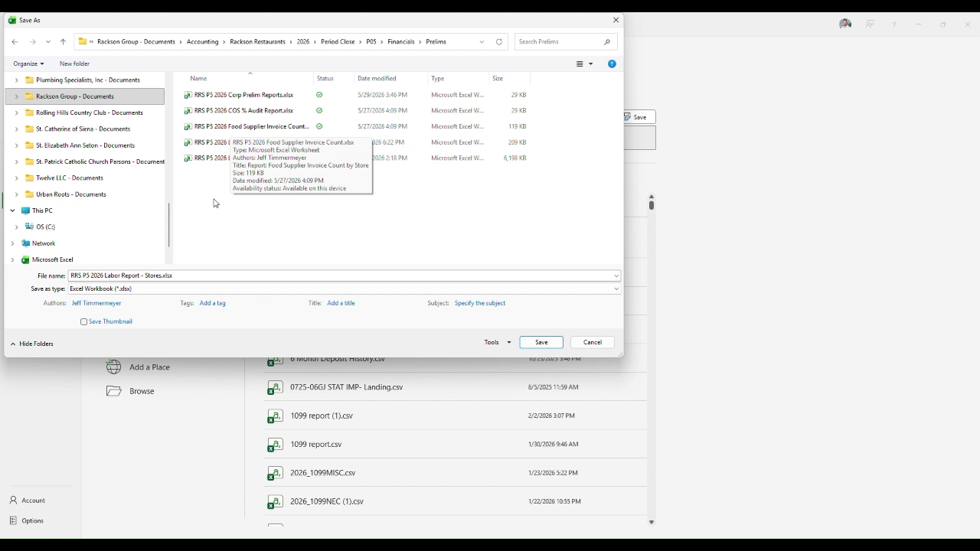Expand Rackson Group - Documents node
Screen dimensions: 980x551
pyautogui.click(x=17, y=96)
